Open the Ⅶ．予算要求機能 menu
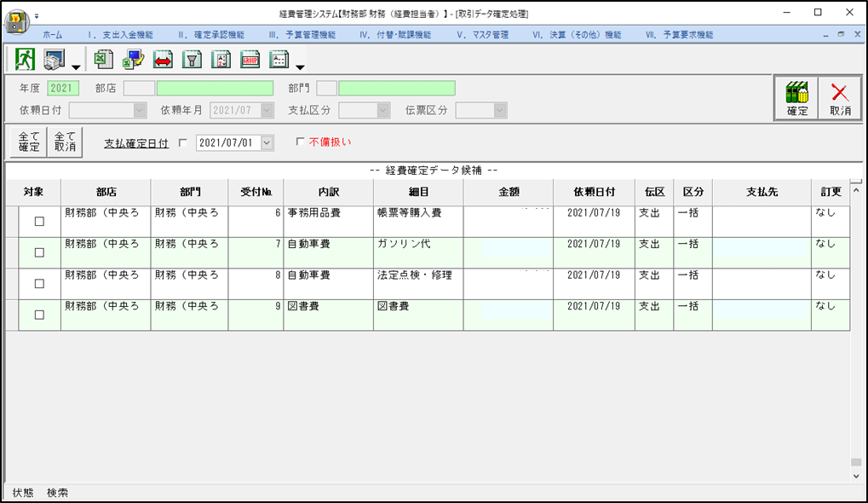The height and width of the screenshot is (503, 868). [679, 34]
